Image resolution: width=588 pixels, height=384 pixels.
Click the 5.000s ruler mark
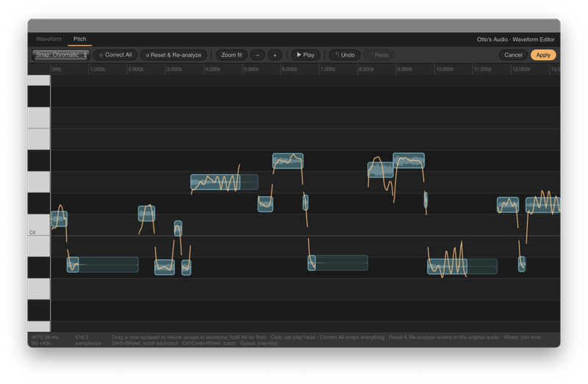click(x=251, y=69)
